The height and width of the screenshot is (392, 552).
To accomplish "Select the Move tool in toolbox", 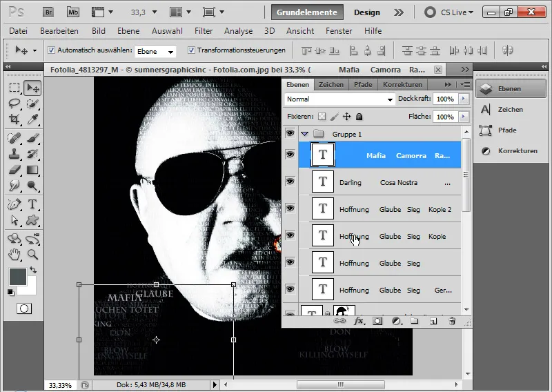I will point(32,88).
